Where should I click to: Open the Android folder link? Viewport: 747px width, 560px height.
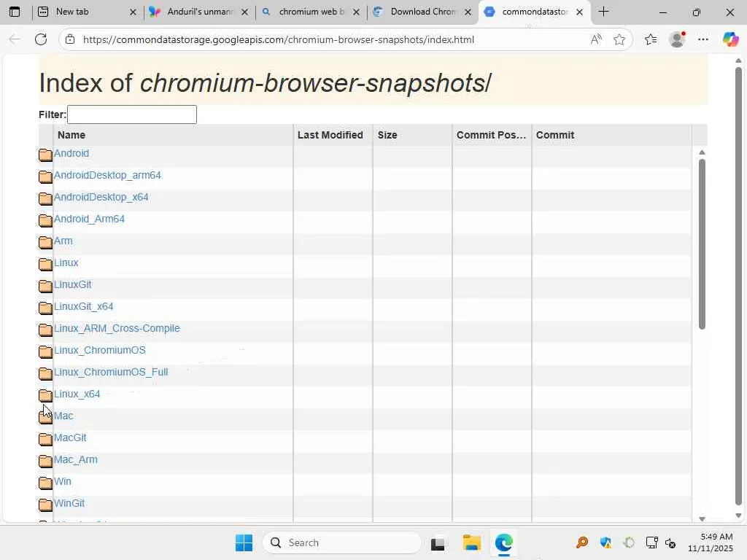[x=71, y=153]
